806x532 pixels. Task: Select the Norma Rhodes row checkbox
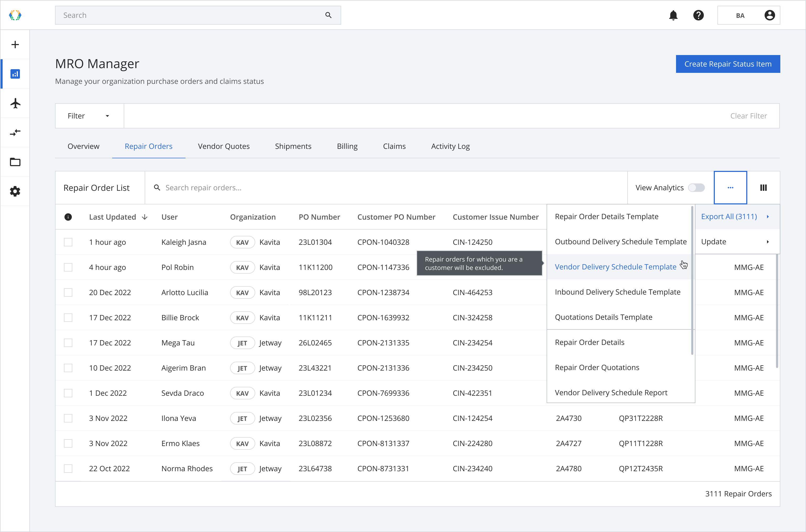coord(68,469)
